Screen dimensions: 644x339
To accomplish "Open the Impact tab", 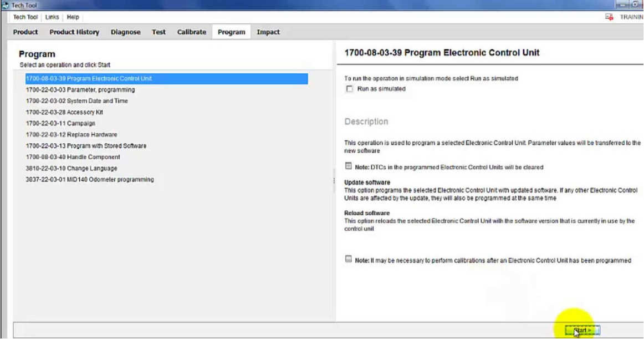I will tap(269, 32).
